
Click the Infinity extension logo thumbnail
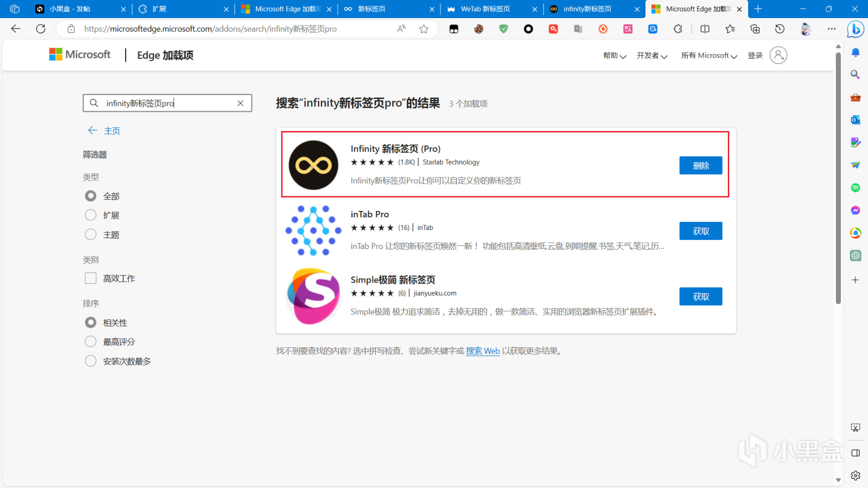point(313,165)
